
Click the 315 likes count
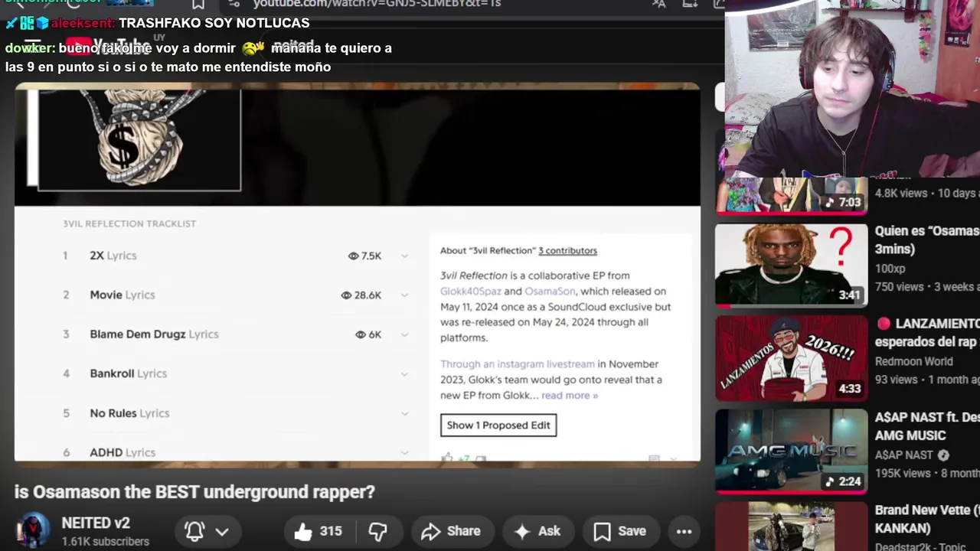pos(331,531)
